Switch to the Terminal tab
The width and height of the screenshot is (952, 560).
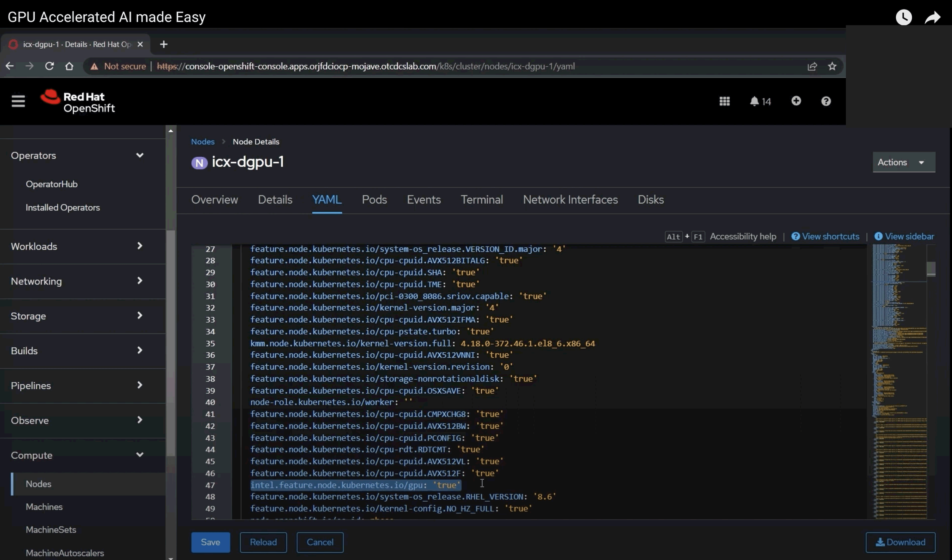tap(482, 199)
